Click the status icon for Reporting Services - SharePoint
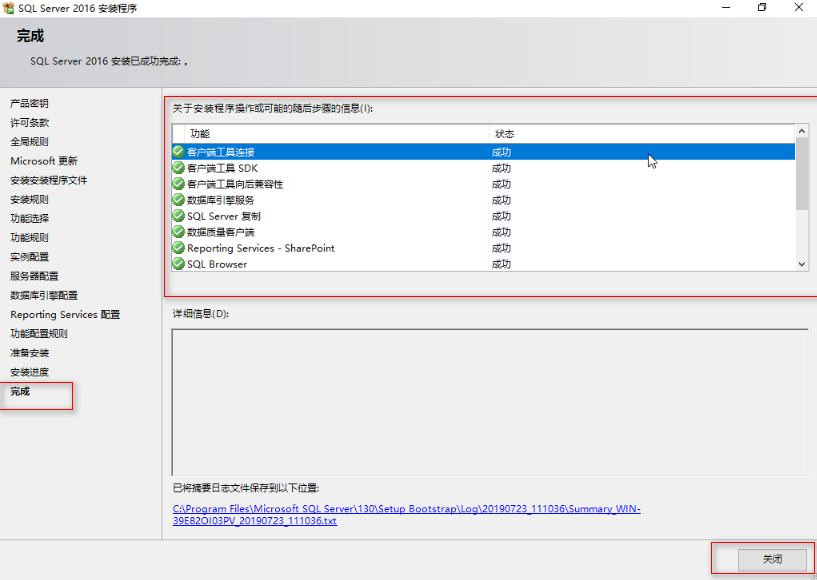This screenshot has width=817, height=580. click(179, 248)
